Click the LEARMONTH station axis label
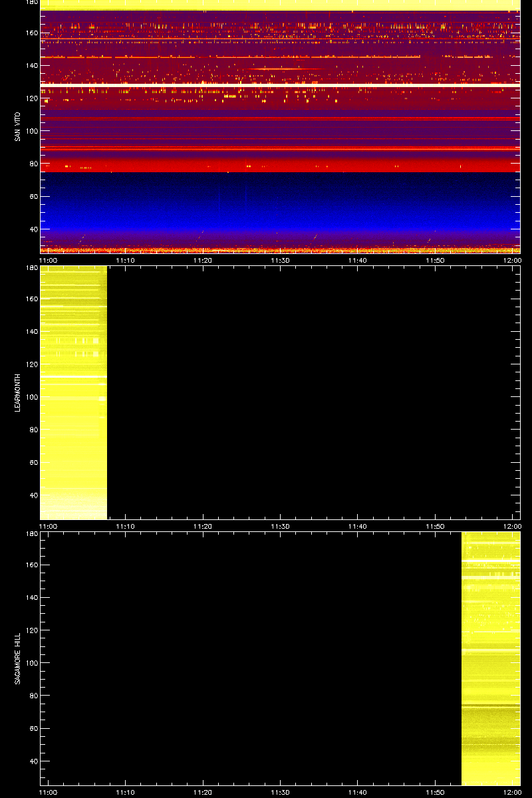The image size is (532, 798). click(17, 392)
